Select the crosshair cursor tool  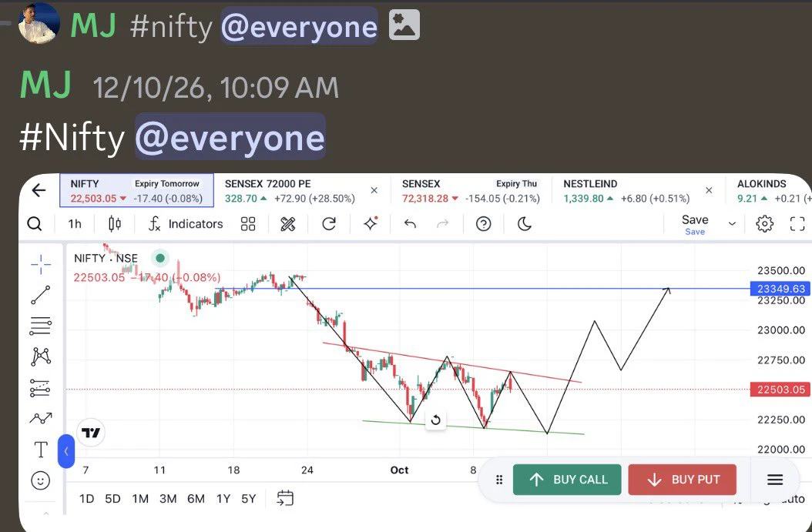(x=40, y=264)
